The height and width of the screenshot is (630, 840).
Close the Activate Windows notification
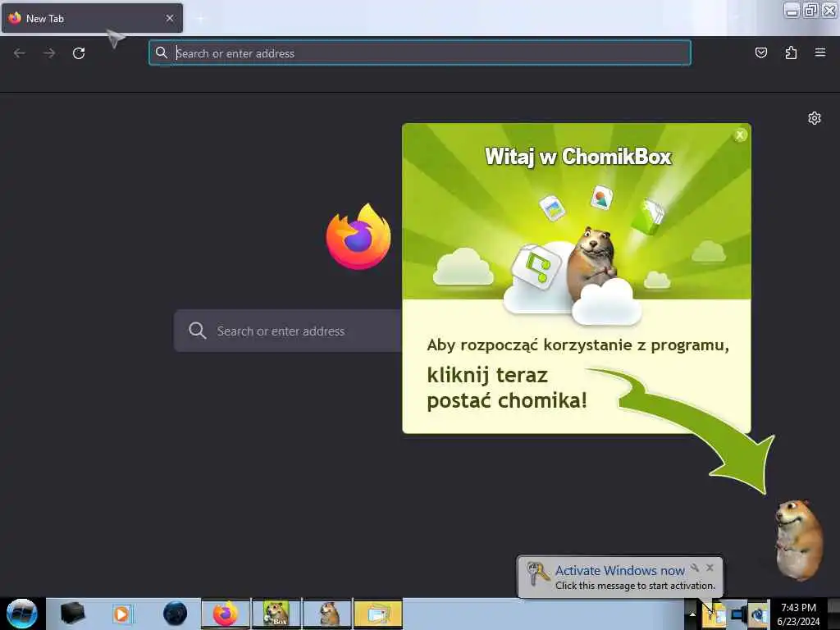[x=710, y=568]
